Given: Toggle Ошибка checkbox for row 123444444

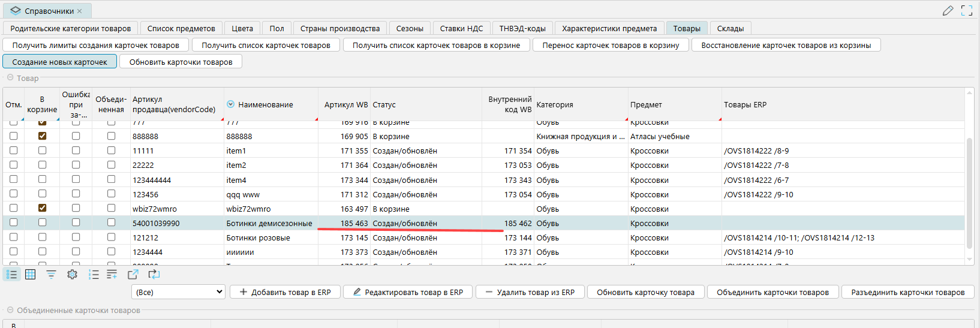Looking at the screenshot, I should [x=76, y=179].
